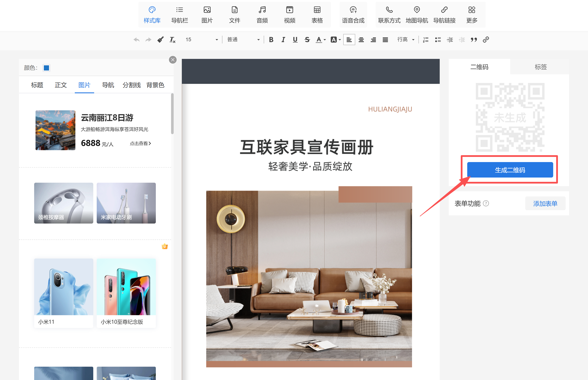
Task: Click the 地图导航 map pin icon
Action: click(416, 10)
